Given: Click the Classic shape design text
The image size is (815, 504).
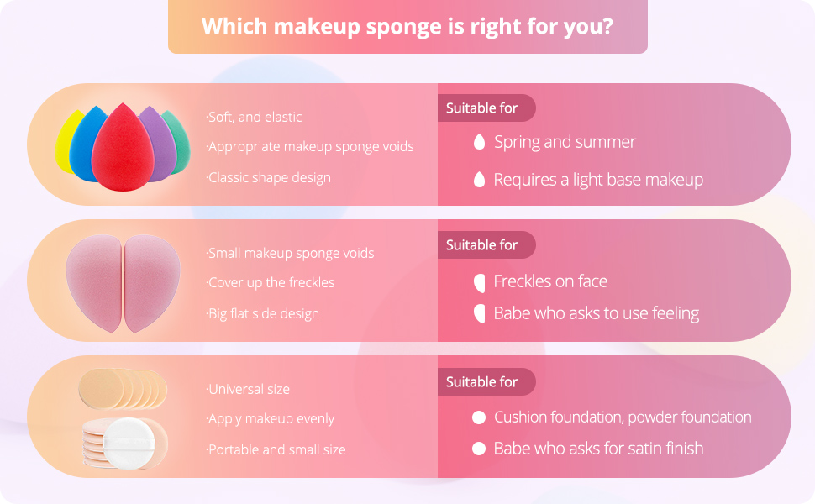Looking at the screenshot, I should point(270,178).
